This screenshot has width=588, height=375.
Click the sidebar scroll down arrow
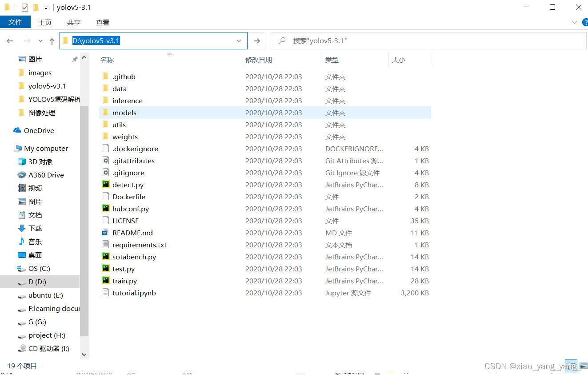84,355
